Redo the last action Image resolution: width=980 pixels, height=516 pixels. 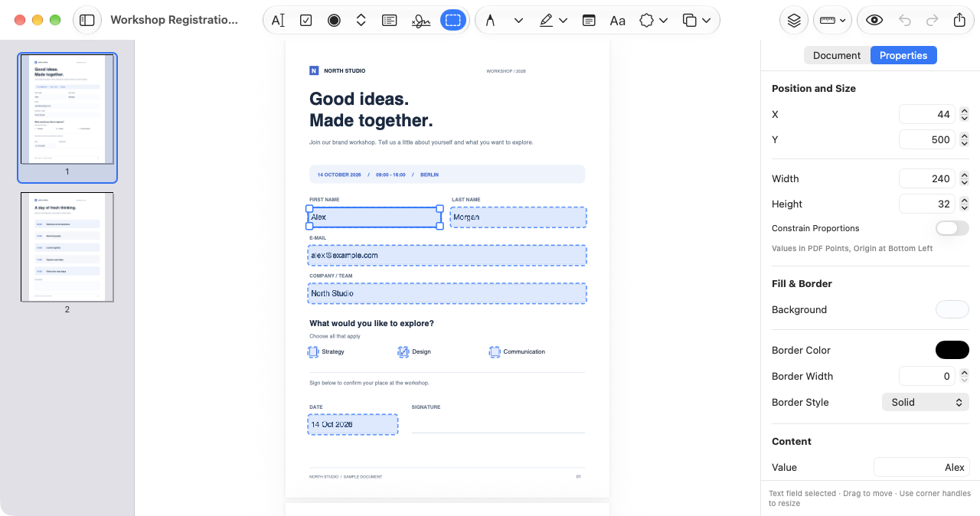(932, 21)
